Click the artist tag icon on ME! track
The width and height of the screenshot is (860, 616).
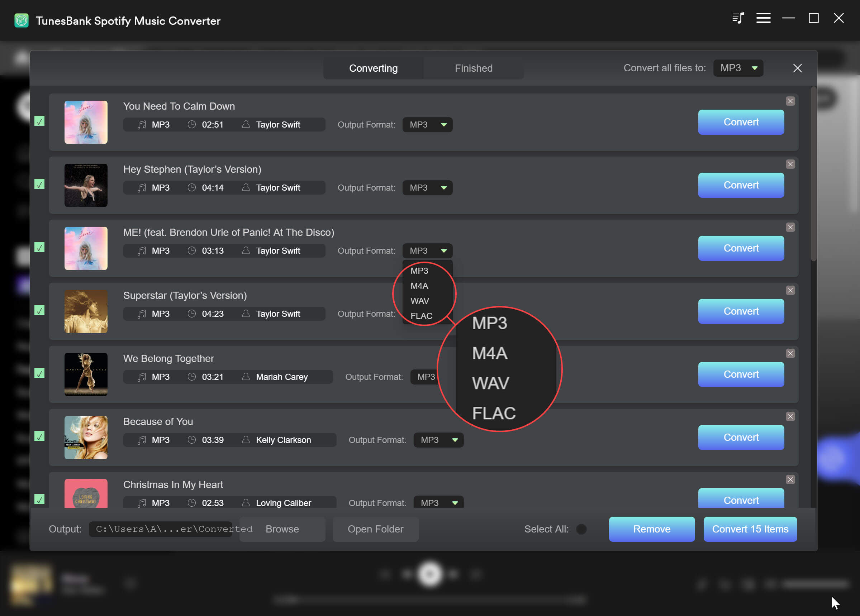tap(247, 251)
